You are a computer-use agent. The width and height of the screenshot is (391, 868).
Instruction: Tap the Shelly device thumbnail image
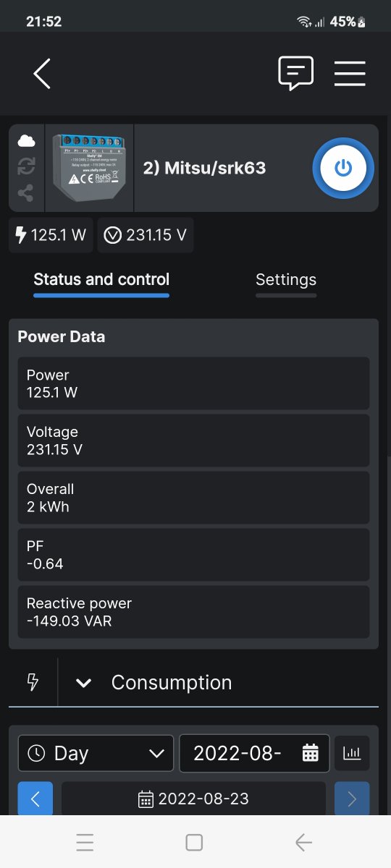pyautogui.click(x=90, y=168)
